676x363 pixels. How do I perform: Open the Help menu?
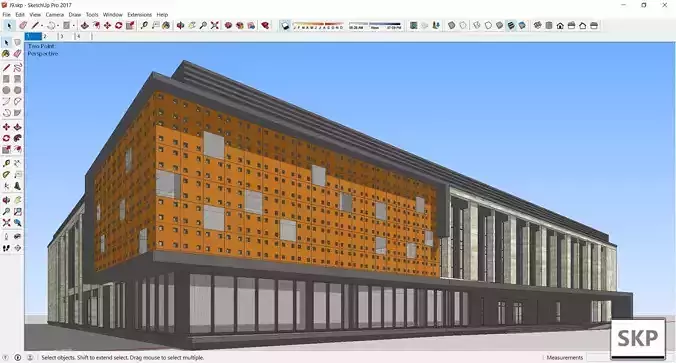(x=162, y=15)
